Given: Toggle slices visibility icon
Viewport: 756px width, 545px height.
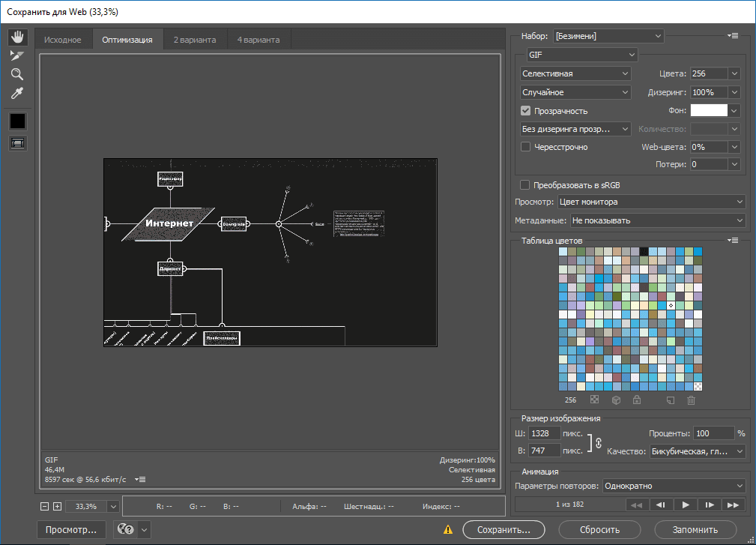Looking at the screenshot, I should (x=18, y=143).
